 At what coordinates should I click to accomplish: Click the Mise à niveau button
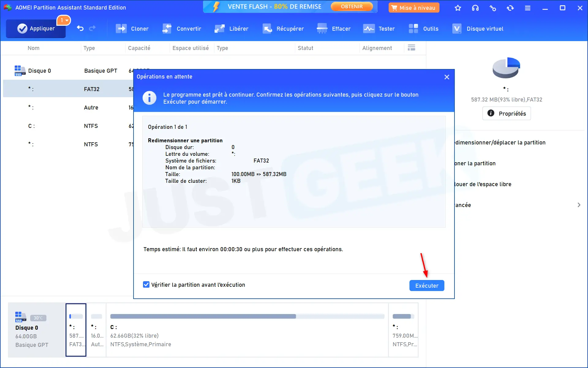pos(414,8)
